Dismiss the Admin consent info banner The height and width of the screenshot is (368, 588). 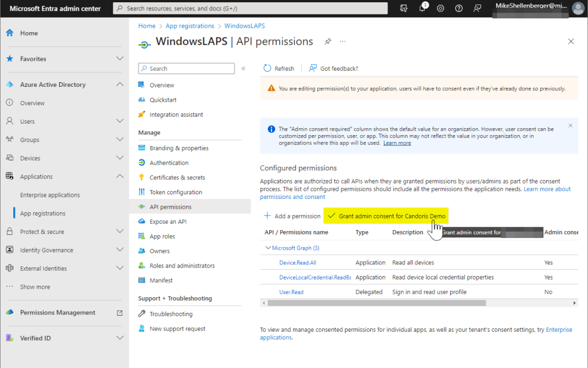570,125
